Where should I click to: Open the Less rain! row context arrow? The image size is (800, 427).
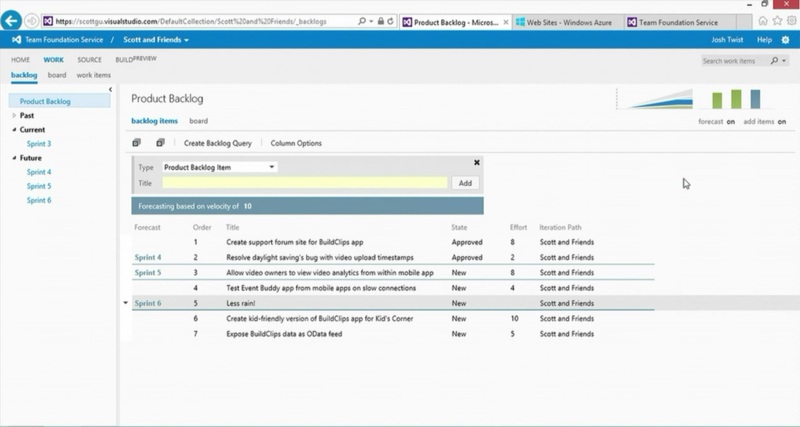tap(126, 303)
